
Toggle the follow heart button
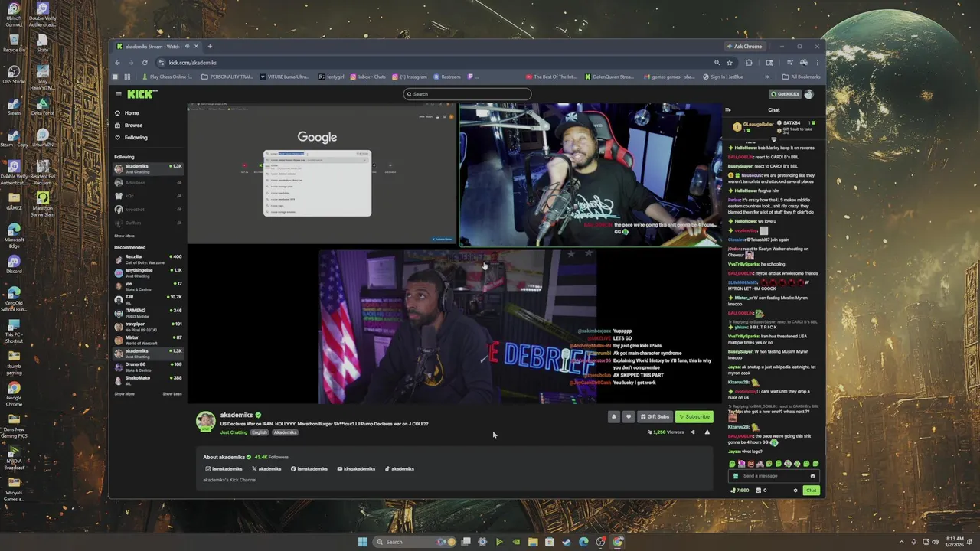(629, 417)
